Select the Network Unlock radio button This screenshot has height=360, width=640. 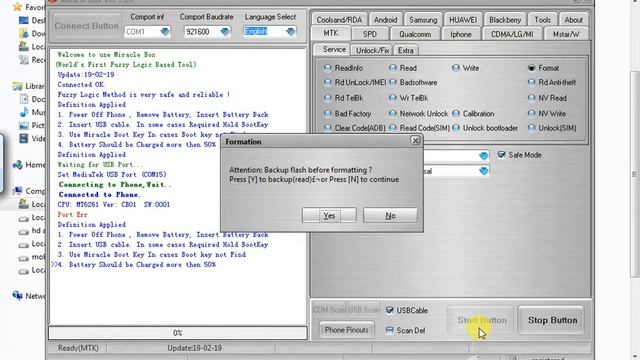click(393, 113)
